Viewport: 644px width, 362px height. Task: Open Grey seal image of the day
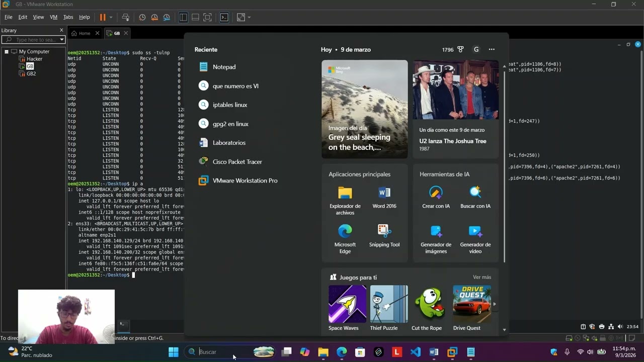(x=365, y=109)
